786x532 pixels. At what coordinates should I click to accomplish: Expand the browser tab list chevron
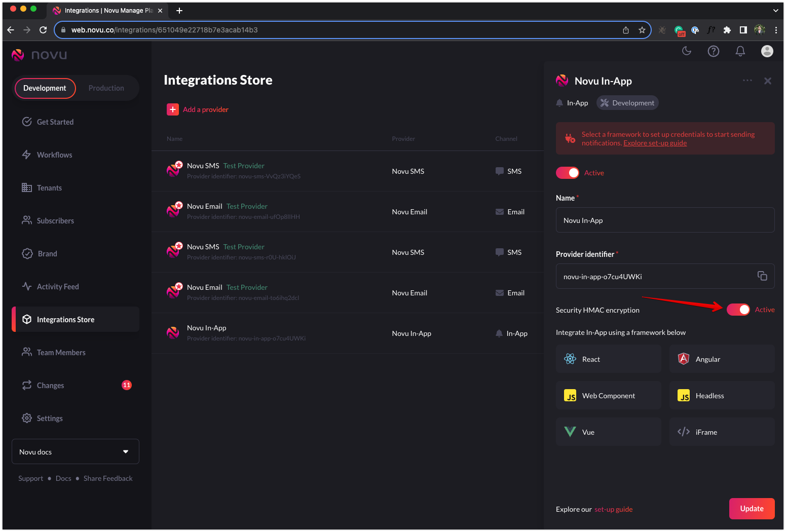pyautogui.click(x=775, y=10)
